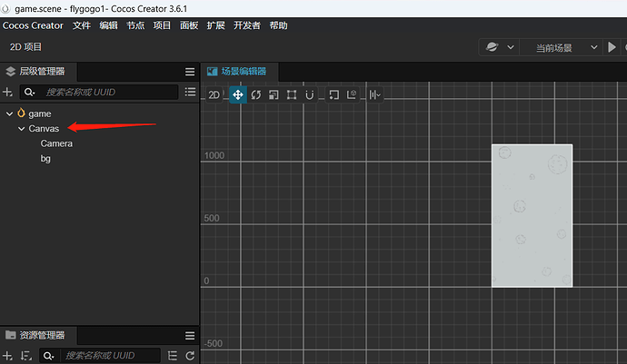
Task: Click the assets sort order icon
Action: click(26, 356)
